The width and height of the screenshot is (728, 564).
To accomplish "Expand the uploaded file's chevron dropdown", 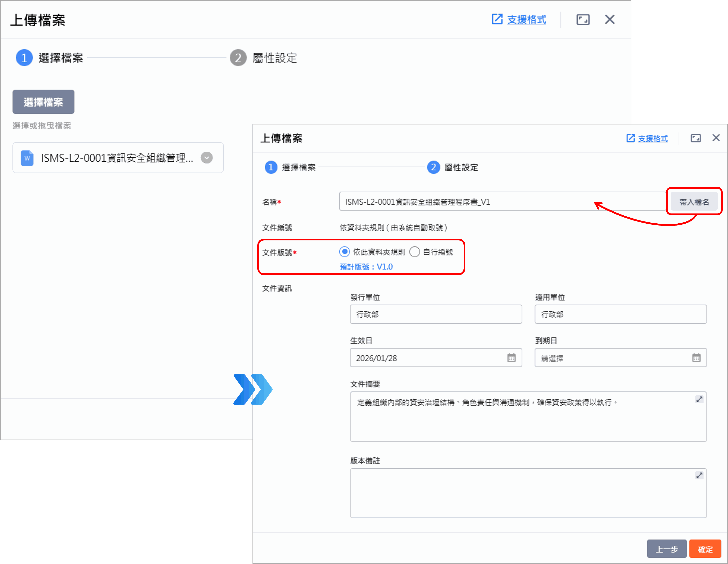I will (x=207, y=158).
